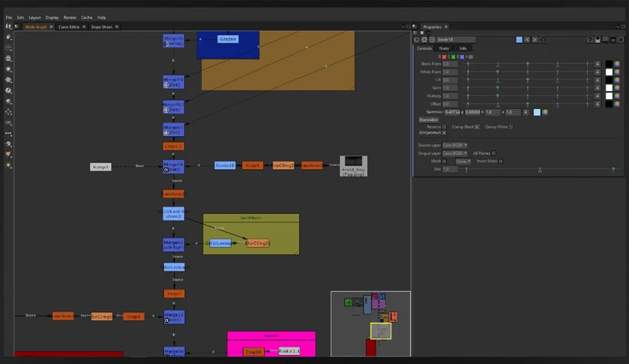Collapse Gamma four-channel values button

tap(525, 112)
